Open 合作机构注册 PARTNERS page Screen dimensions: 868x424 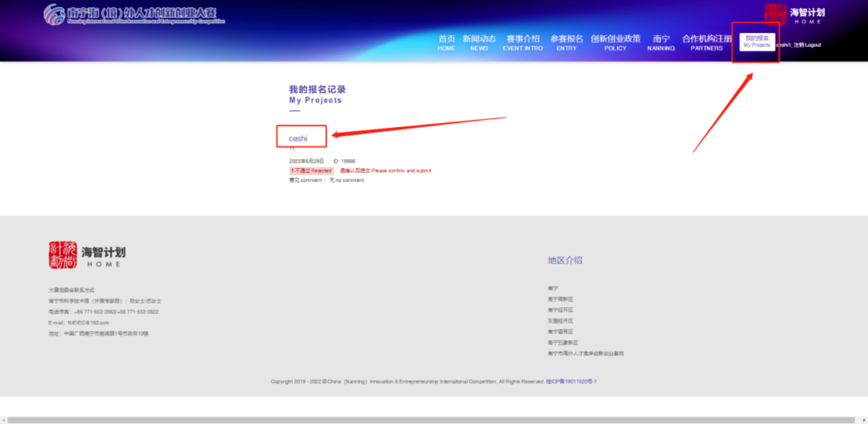point(707,43)
